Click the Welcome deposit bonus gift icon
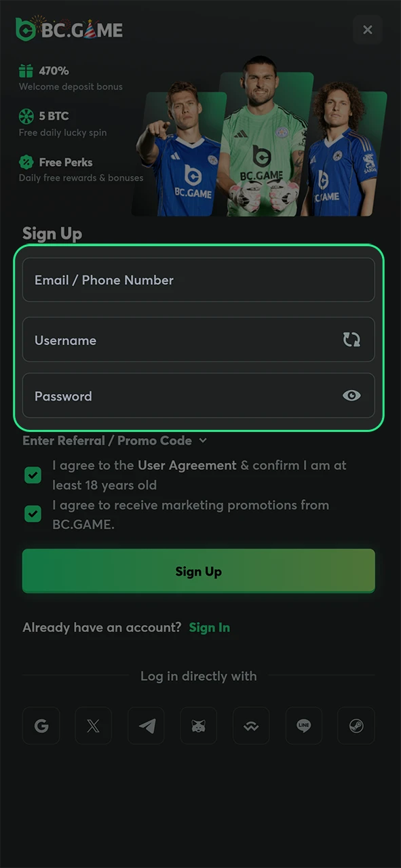Image resolution: width=401 pixels, height=868 pixels. (26, 71)
